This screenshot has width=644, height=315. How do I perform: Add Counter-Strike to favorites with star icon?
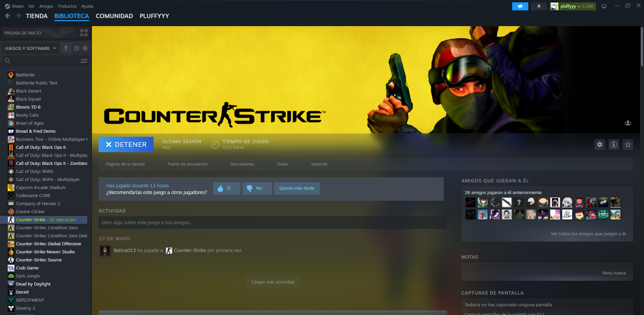(628, 144)
